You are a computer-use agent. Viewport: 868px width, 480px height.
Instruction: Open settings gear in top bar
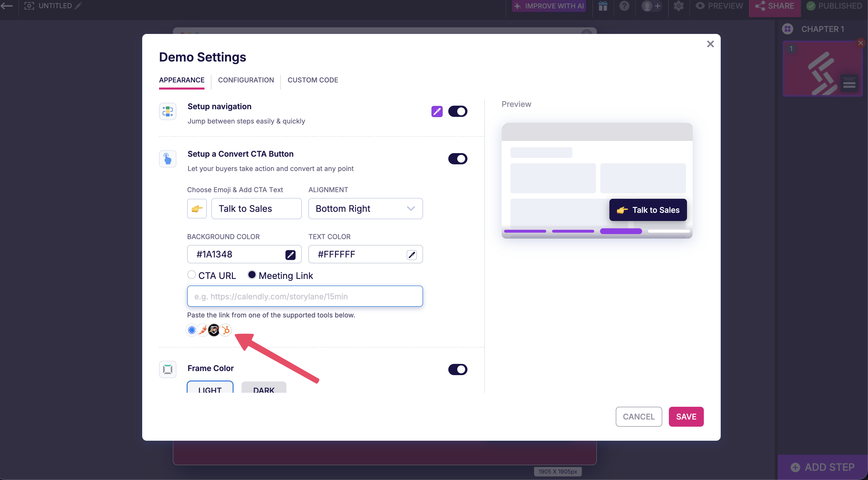[x=678, y=6]
